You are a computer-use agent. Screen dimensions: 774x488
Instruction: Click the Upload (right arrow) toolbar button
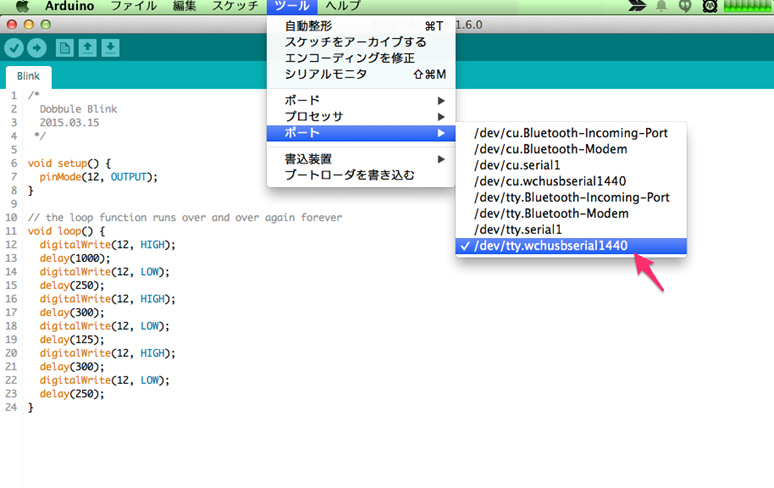coord(36,48)
